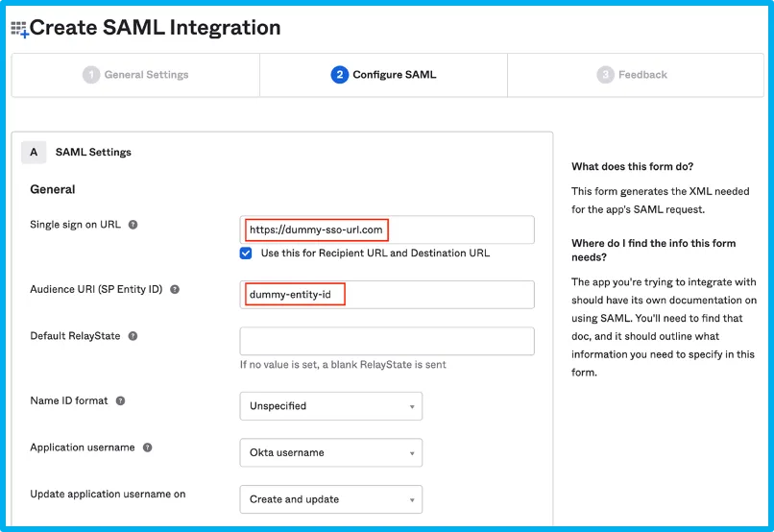This screenshot has width=774, height=532.
Task: Click the 'Update application username on' label
Action: click(x=108, y=494)
